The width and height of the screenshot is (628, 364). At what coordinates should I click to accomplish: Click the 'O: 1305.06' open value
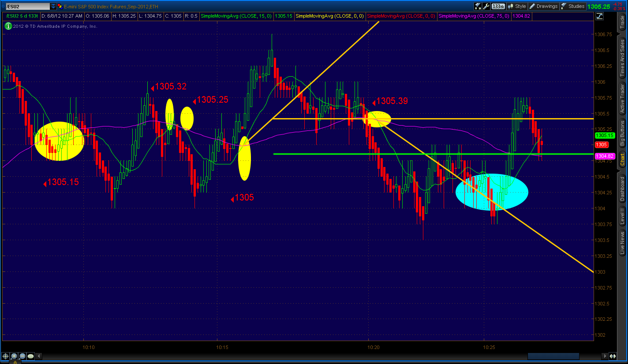97,16
